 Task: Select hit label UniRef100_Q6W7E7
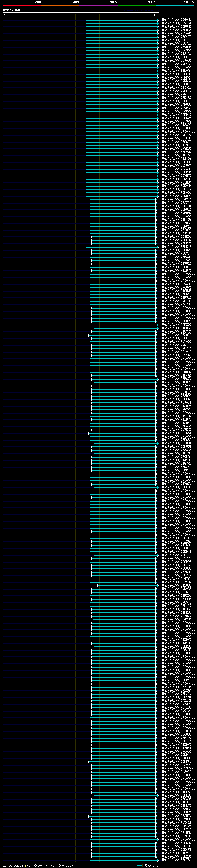tap(176, 43)
